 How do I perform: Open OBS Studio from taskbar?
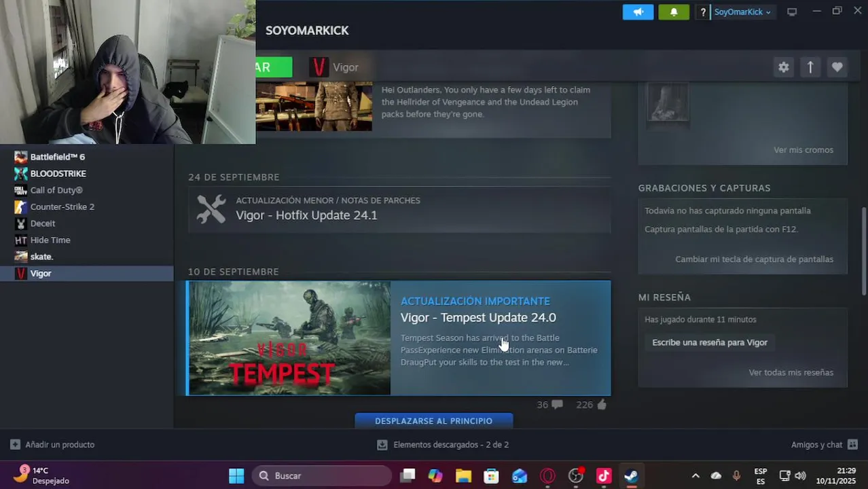[x=576, y=475]
